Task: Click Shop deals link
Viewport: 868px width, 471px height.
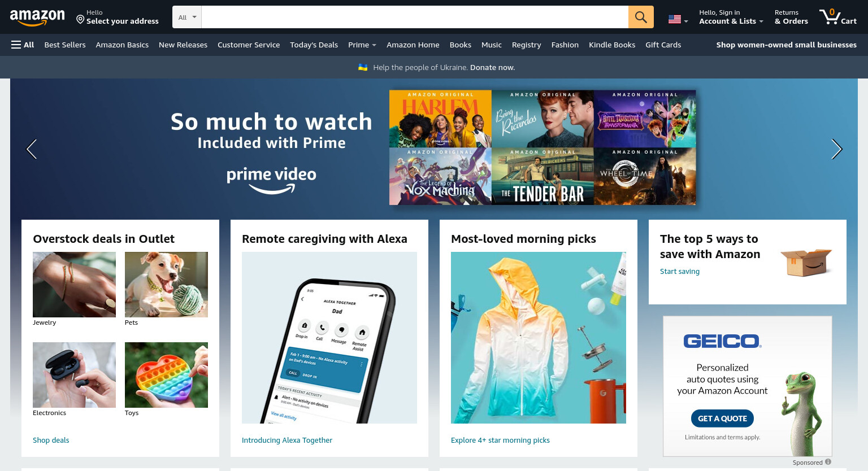Action: click(51, 440)
